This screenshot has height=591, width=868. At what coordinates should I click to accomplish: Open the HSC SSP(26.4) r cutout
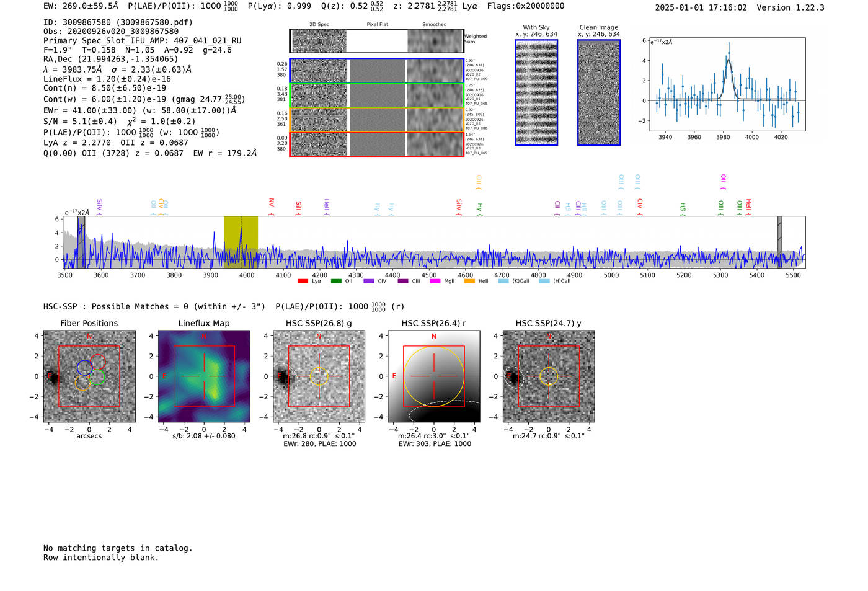tap(434, 376)
